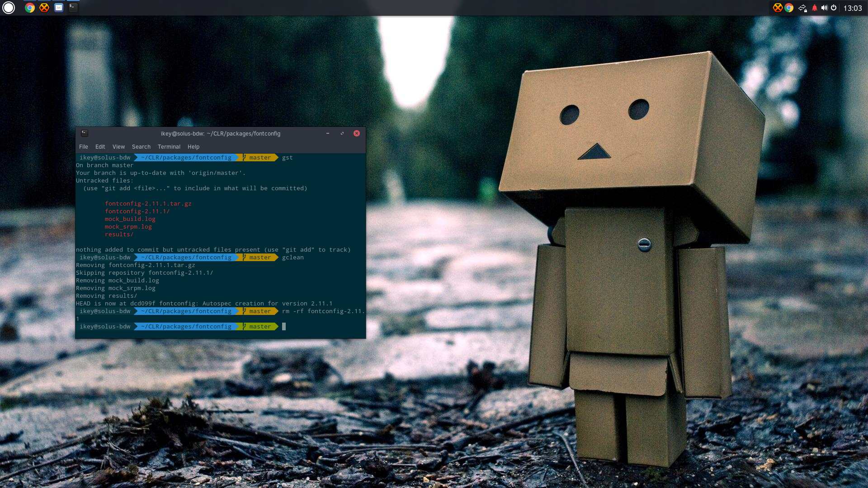This screenshot has width=868, height=488.
Task: Click the gst command text
Action: click(x=288, y=158)
